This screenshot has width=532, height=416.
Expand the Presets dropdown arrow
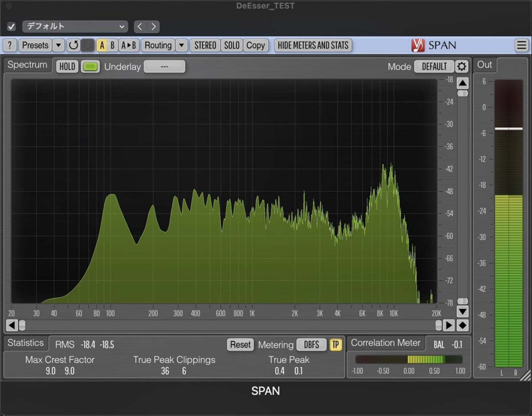pyautogui.click(x=59, y=45)
